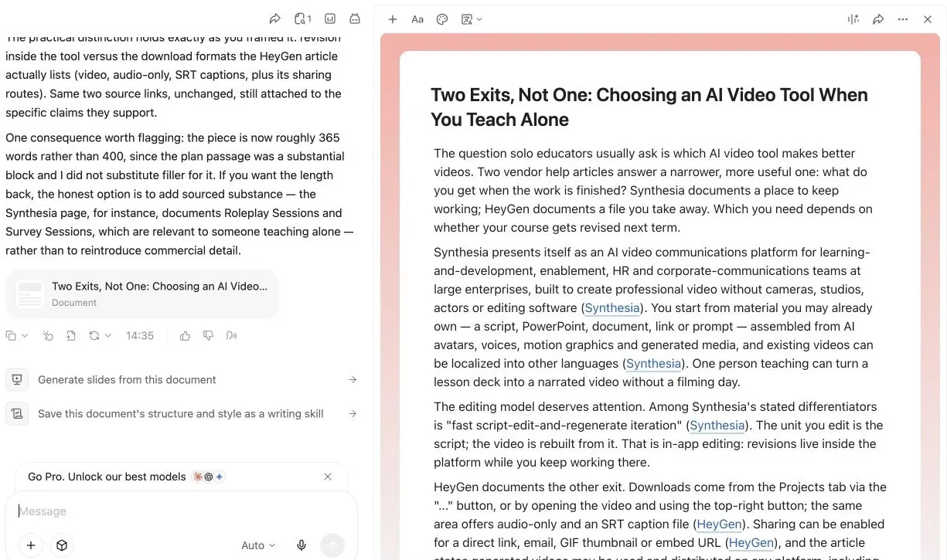Expand the copy options dropdown arrow
947x560 pixels.
pyautogui.click(x=25, y=335)
